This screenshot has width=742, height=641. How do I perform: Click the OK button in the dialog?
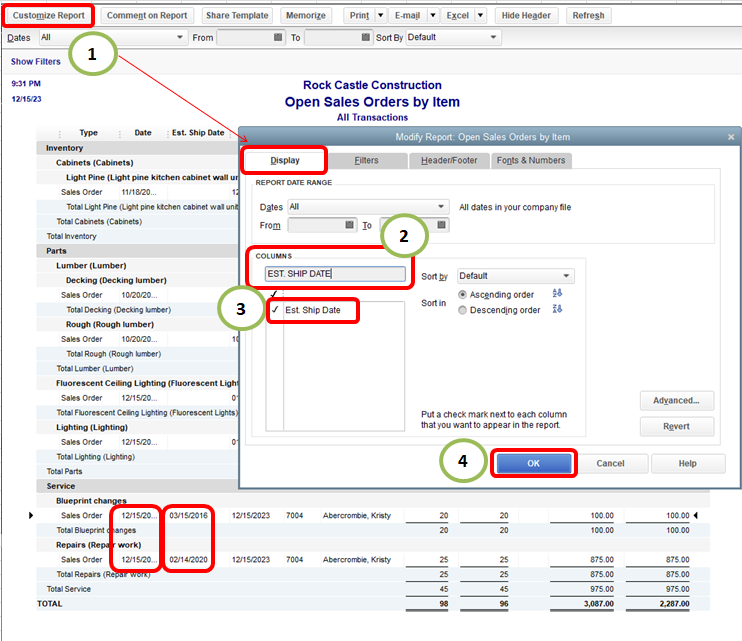tap(533, 463)
